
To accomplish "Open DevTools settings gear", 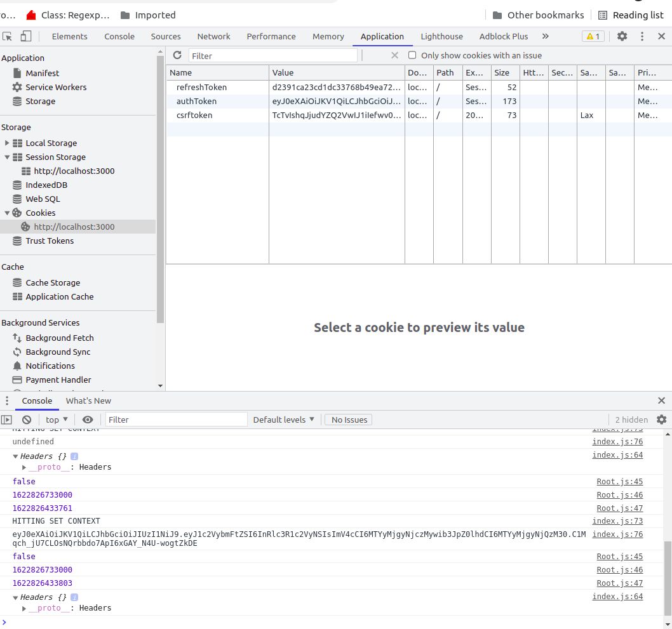I will 622,36.
